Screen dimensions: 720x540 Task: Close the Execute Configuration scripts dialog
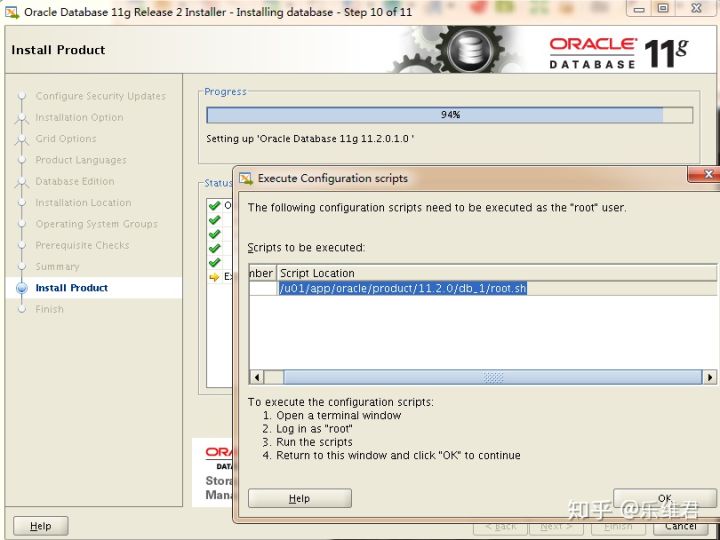(x=706, y=174)
